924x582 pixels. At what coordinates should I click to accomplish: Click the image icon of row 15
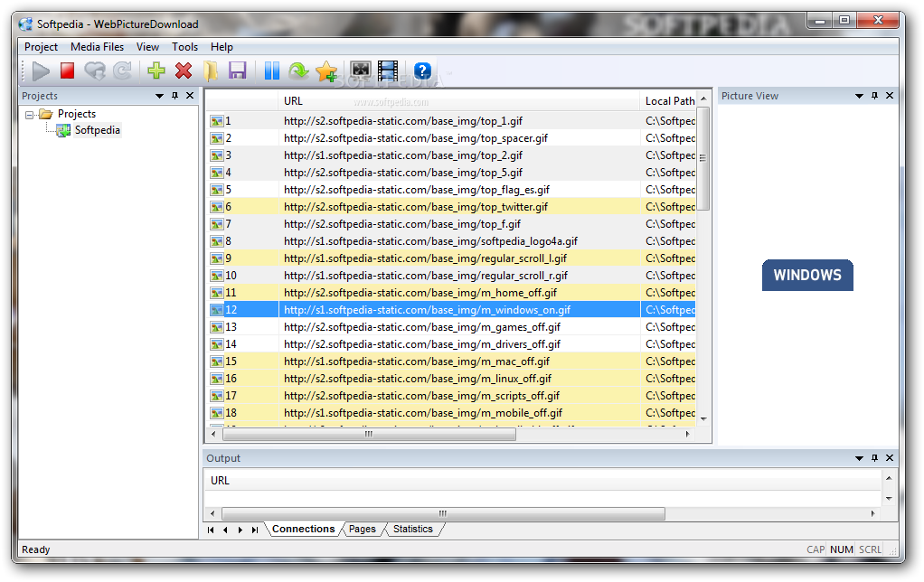coord(217,361)
